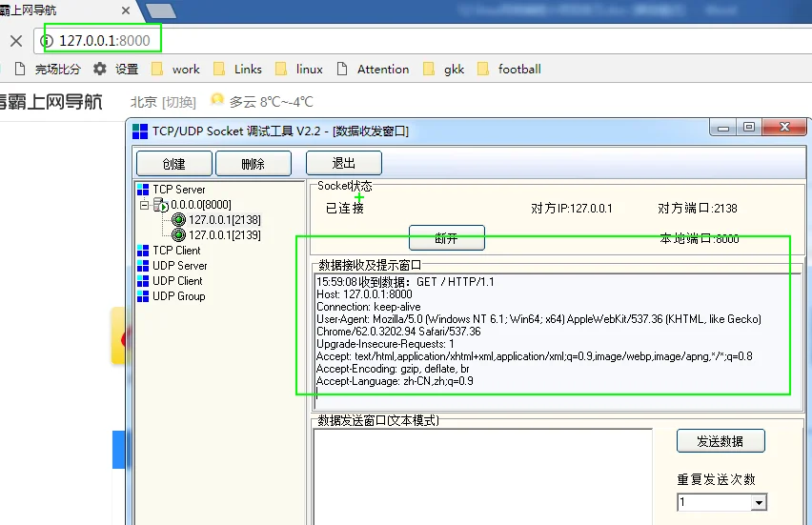812x525 pixels.
Task: Select the TCP Server tree icon
Action: point(143,190)
